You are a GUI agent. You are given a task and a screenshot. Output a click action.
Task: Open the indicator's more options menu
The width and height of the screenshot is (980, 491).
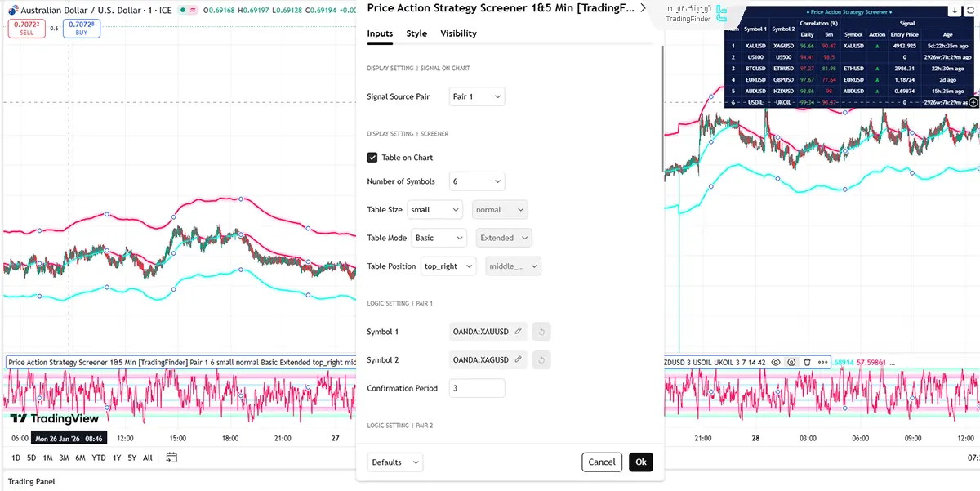point(822,362)
